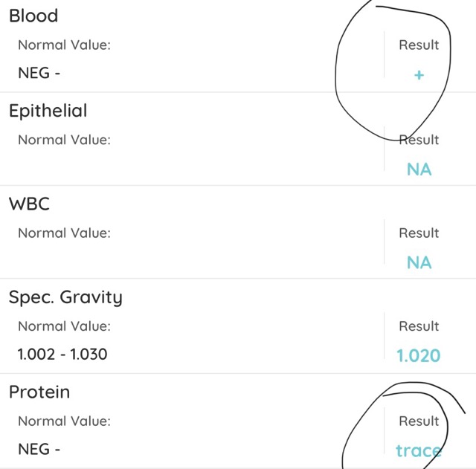
Task: Click the Protein normal value NEG text
Action: pyautogui.click(x=39, y=449)
